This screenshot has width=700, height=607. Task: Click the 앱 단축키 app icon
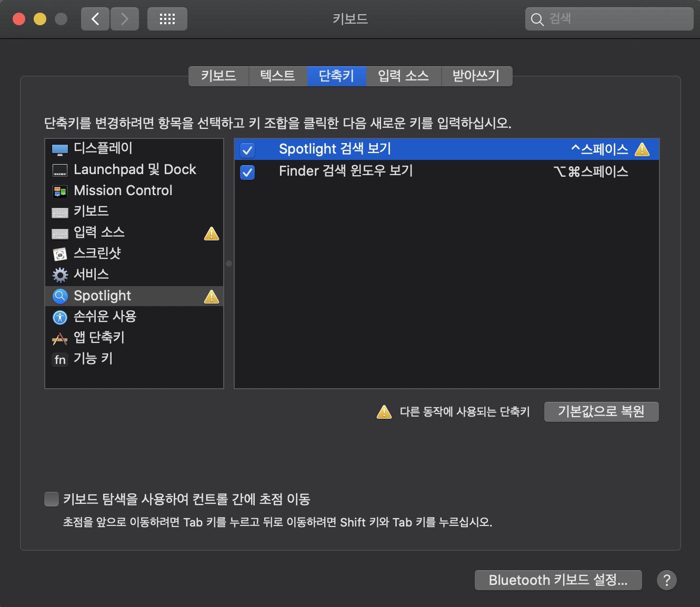(60, 339)
